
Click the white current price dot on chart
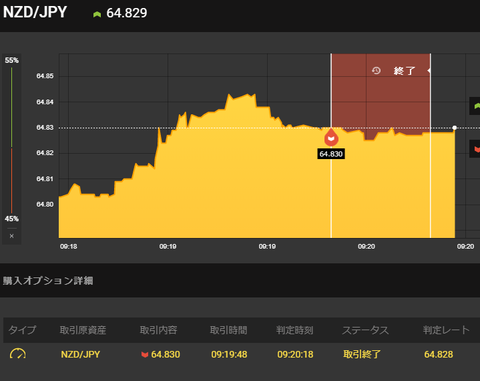[x=455, y=128]
